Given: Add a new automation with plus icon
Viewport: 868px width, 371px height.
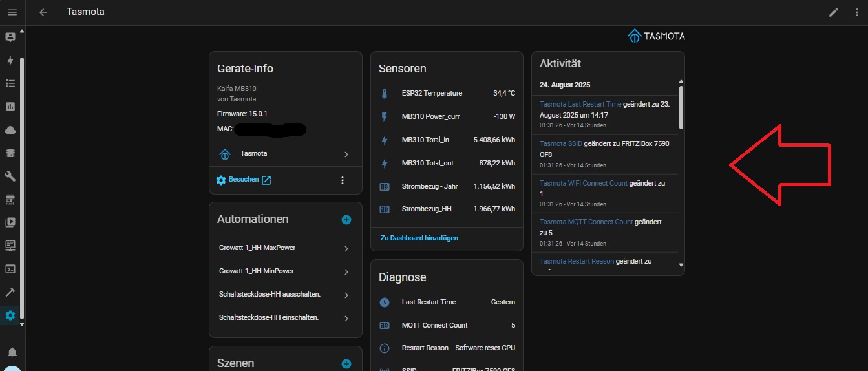Looking at the screenshot, I should coord(346,220).
